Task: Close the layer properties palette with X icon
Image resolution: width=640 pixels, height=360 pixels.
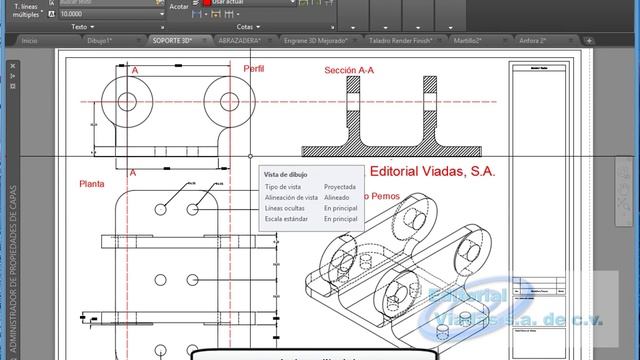Action: pos(13,66)
